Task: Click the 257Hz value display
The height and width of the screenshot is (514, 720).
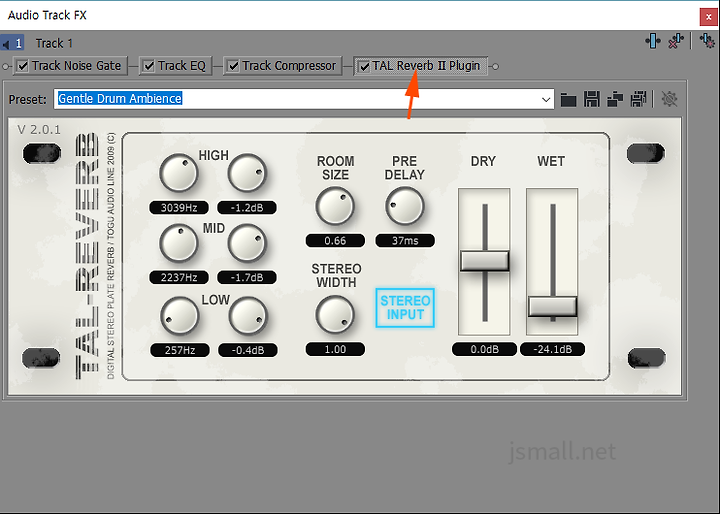Action: click(180, 350)
